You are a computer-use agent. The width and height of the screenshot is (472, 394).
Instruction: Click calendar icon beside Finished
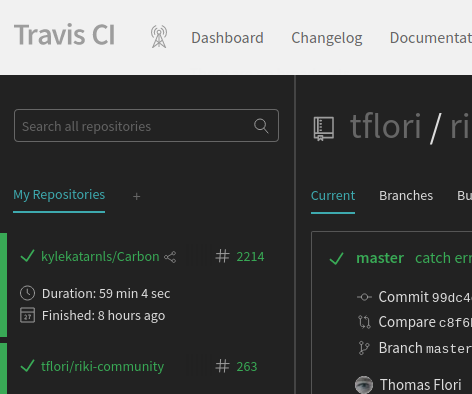(x=27, y=315)
